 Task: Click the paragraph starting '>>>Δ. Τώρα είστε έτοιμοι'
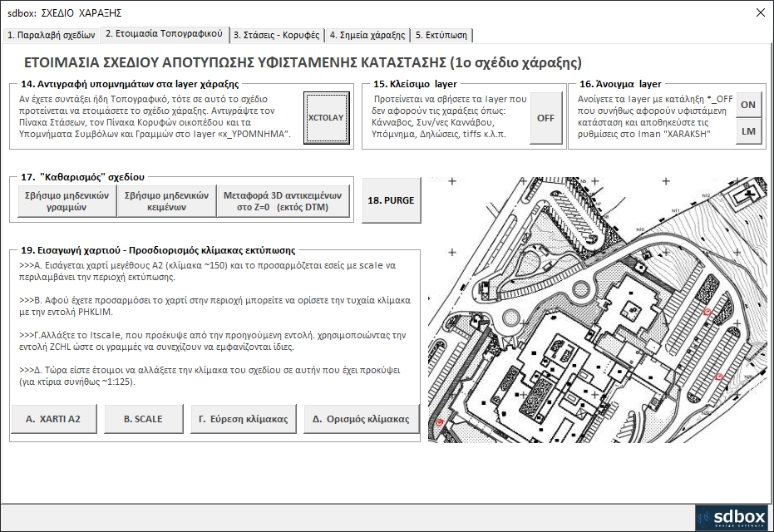(x=210, y=376)
